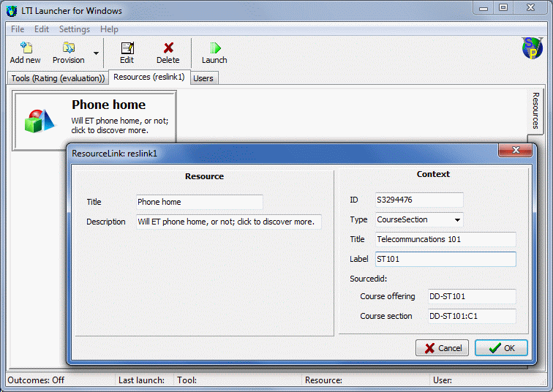Click the context Title field Telecommuncations 101
553x392 pixels.
click(x=445, y=239)
